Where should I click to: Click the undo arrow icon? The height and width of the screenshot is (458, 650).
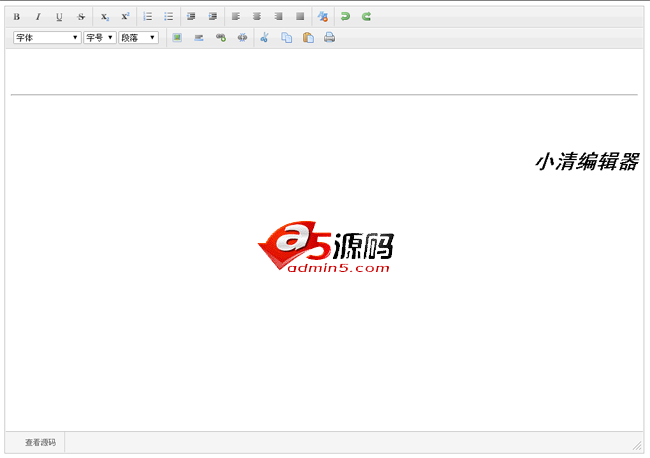click(345, 17)
